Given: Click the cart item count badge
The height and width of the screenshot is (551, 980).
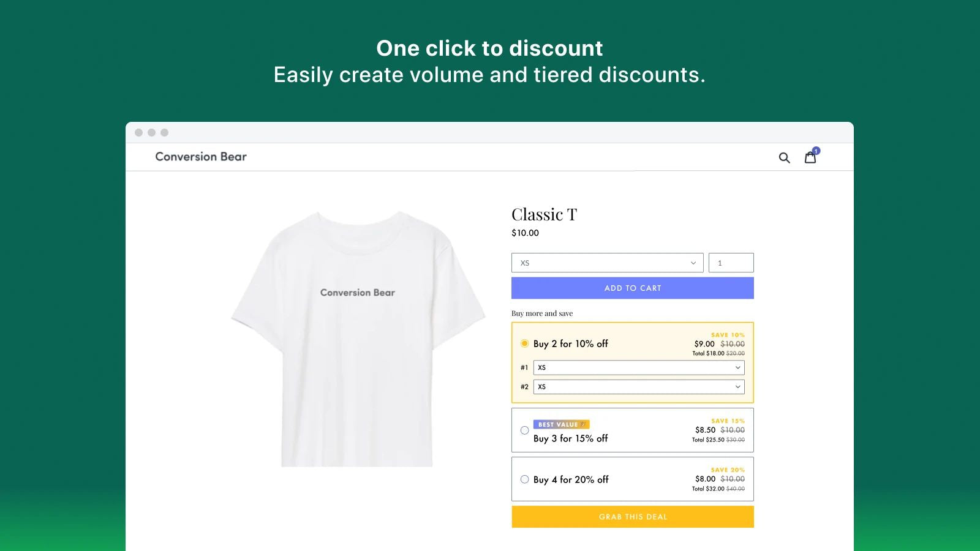Looking at the screenshot, I should (x=816, y=151).
